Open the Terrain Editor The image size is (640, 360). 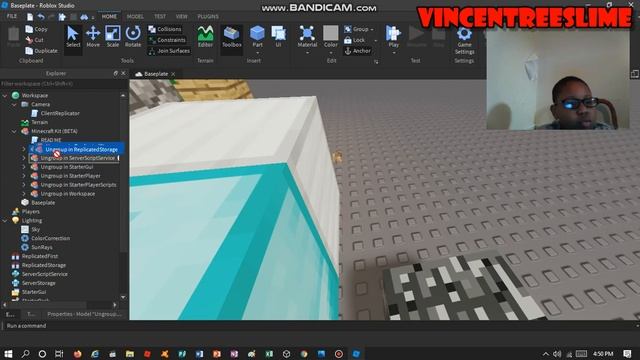click(x=205, y=37)
